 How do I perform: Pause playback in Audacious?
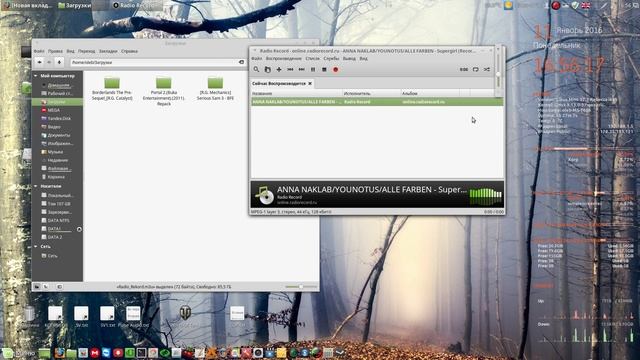pos(313,69)
